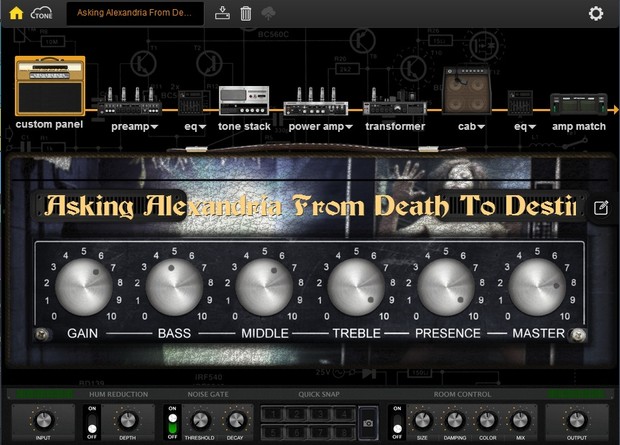Select the first eq module after preamp

click(x=193, y=103)
